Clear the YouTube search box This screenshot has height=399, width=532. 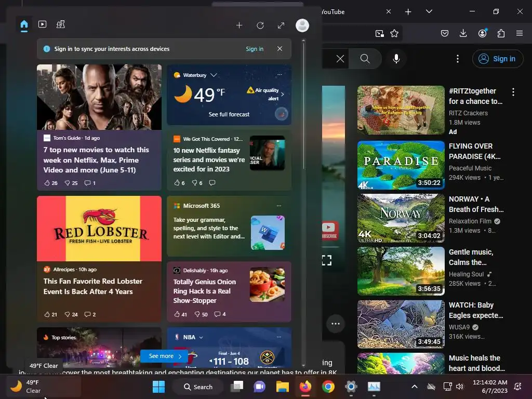click(x=340, y=59)
